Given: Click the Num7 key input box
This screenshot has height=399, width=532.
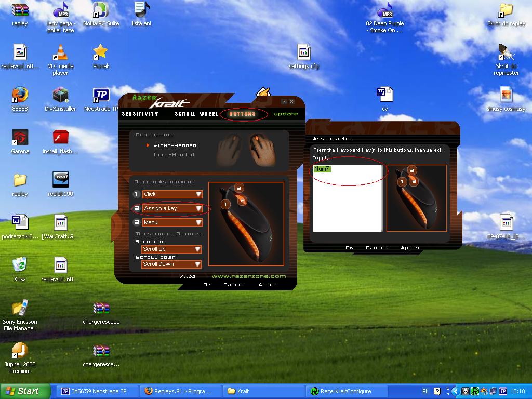Looking at the screenshot, I should pyautogui.click(x=347, y=197).
